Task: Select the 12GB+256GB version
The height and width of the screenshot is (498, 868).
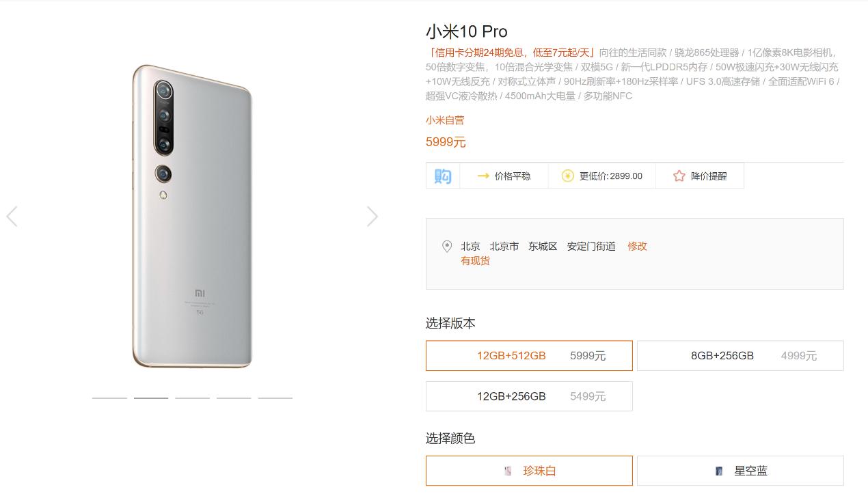Action: 529,396
